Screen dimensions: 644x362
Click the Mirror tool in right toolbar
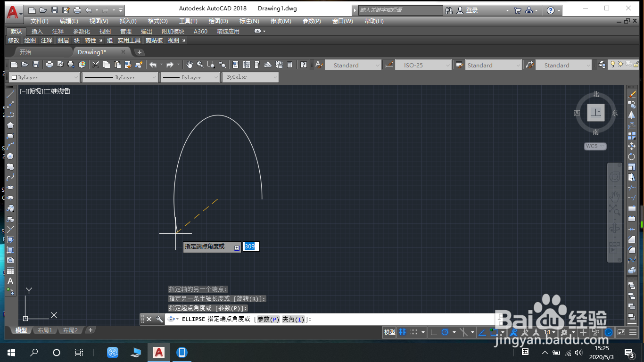tap(632, 115)
